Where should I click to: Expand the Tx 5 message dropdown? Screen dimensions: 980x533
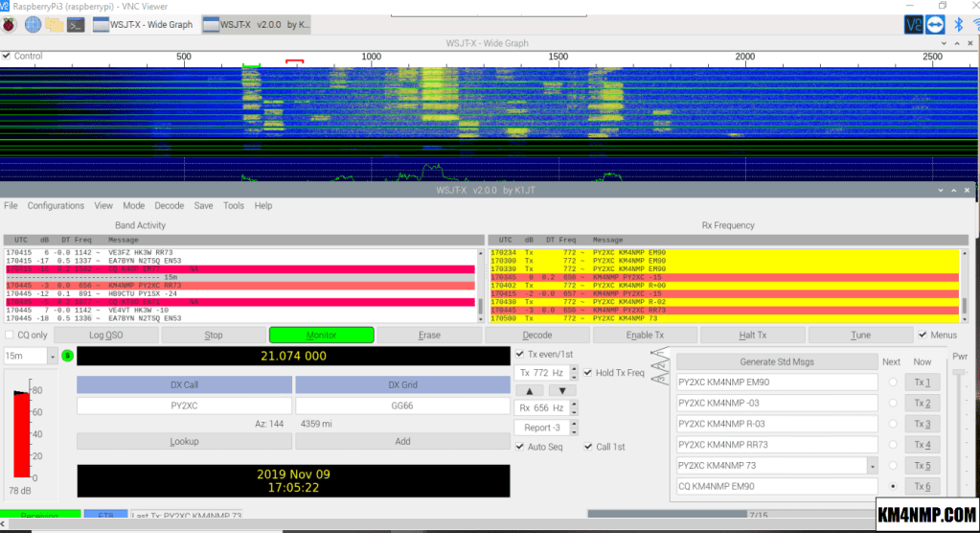(871, 466)
